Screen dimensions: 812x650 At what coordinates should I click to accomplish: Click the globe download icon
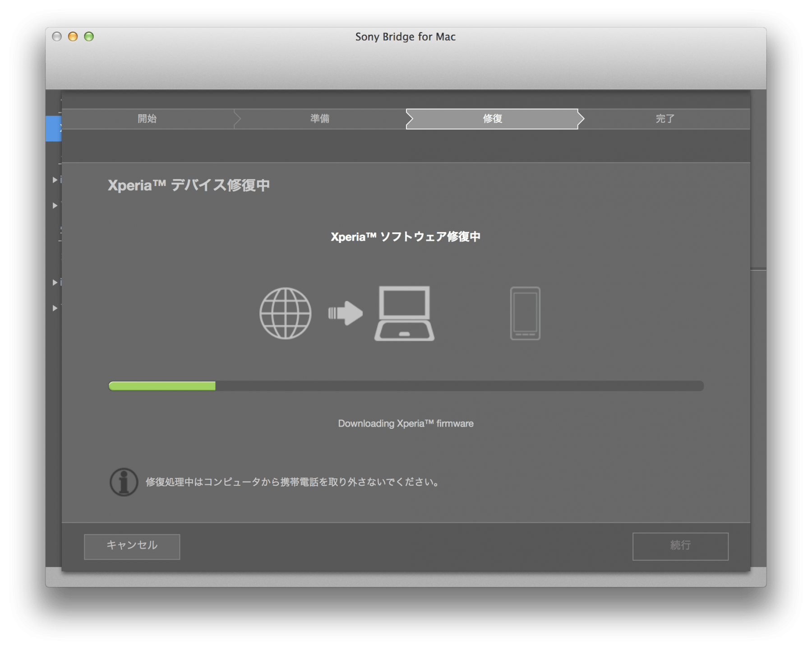tap(286, 313)
